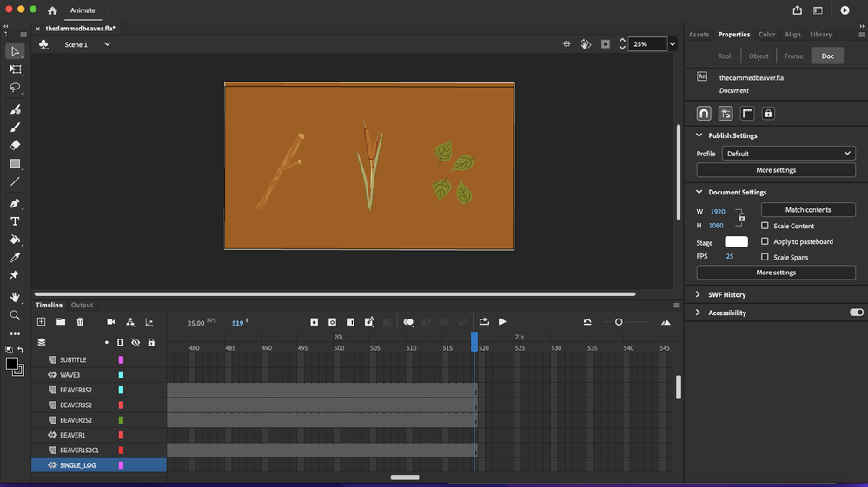This screenshot has width=868, height=487.
Task: Open the more tools ellipsis
Action: tap(15, 334)
